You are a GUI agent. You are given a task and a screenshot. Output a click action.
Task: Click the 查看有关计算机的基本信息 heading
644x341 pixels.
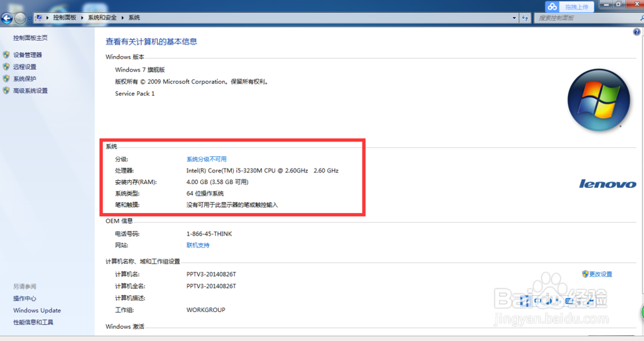point(151,41)
